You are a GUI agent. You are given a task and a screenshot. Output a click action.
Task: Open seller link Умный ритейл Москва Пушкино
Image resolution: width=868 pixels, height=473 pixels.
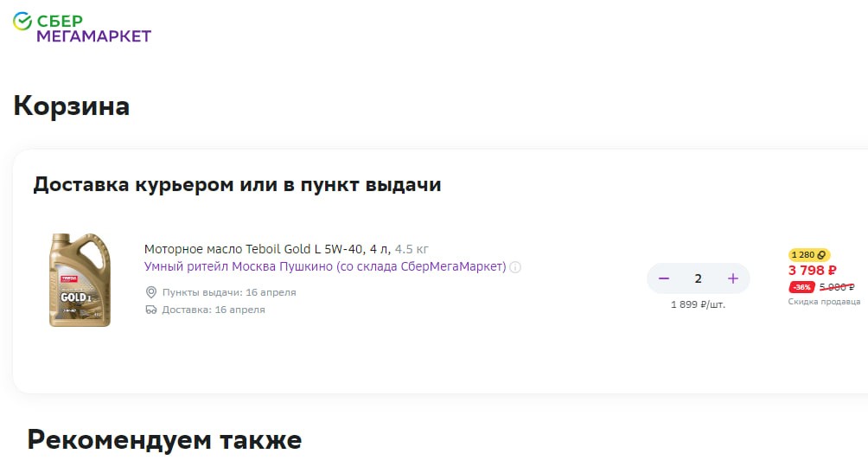(x=325, y=266)
